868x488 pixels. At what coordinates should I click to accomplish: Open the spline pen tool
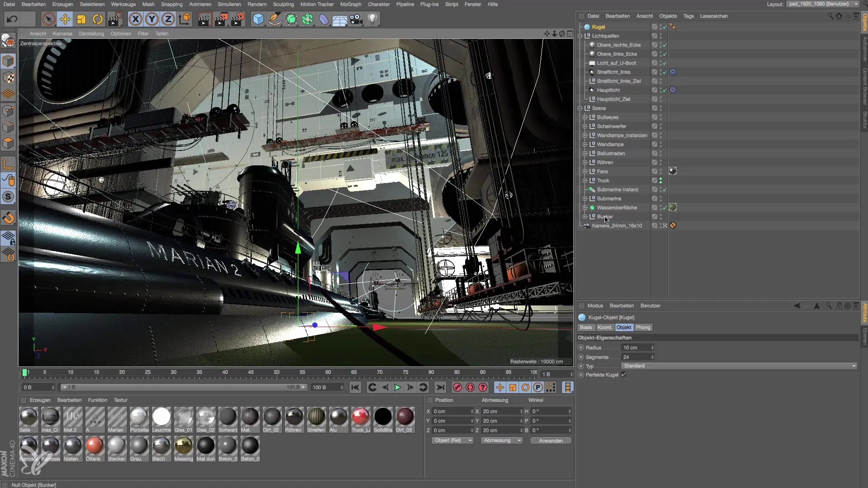(274, 19)
